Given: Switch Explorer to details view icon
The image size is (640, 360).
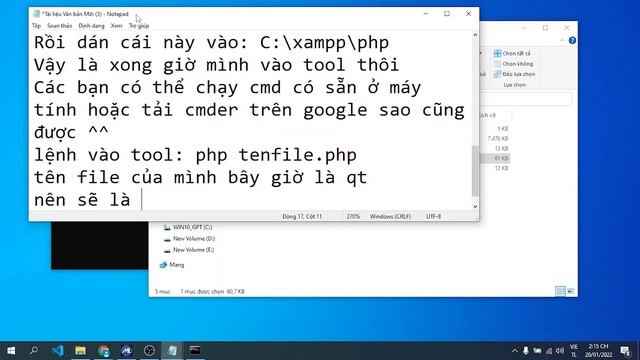Looking at the screenshot, I should pyautogui.click(x=560, y=291).
